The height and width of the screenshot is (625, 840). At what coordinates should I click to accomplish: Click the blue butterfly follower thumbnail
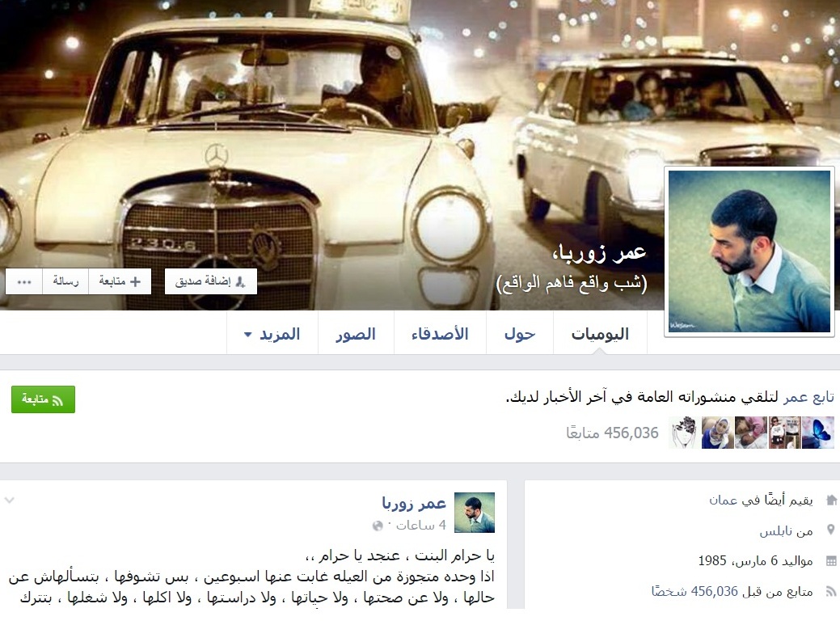tap(818, 433)
